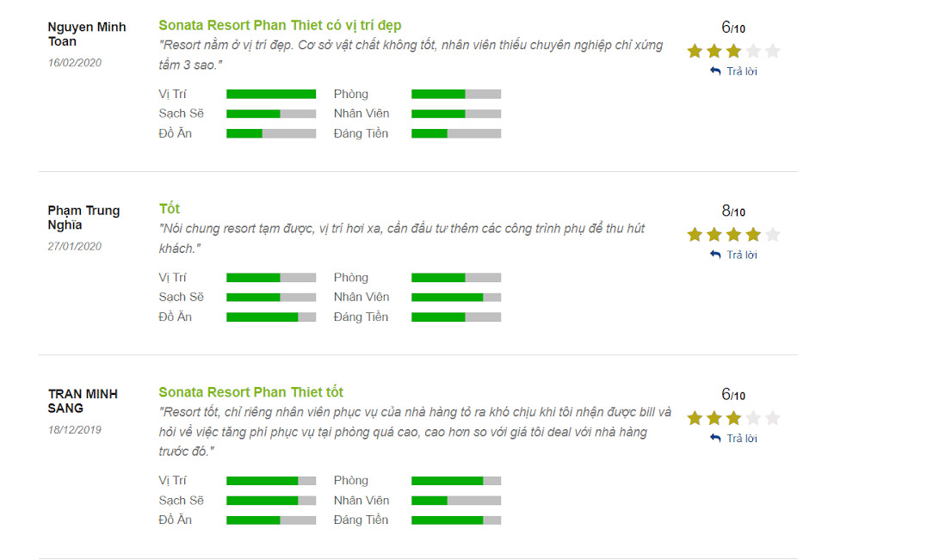Open review title 'Sonata Resort Phan Thiet tốt'

click(251, 392)
